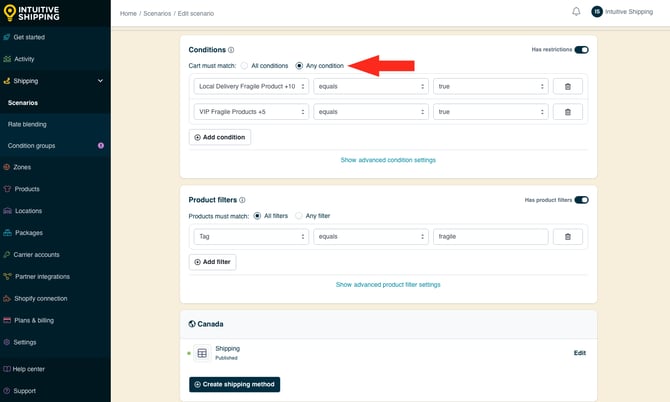Click the Locations sidebar icon
This screenshot has width=670, height=402.
point(7,211)
